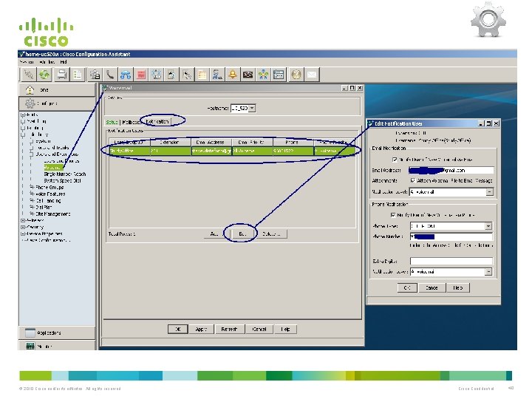Switch to the Notification tab
532x399 pixels.
click(x=157, y=121)
